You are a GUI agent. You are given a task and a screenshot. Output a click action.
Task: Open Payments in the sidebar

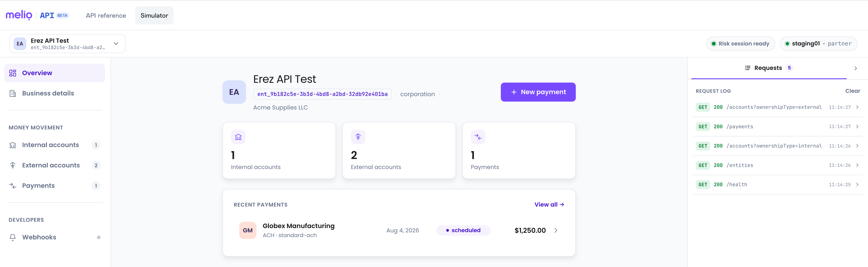(x=55, y=186)
